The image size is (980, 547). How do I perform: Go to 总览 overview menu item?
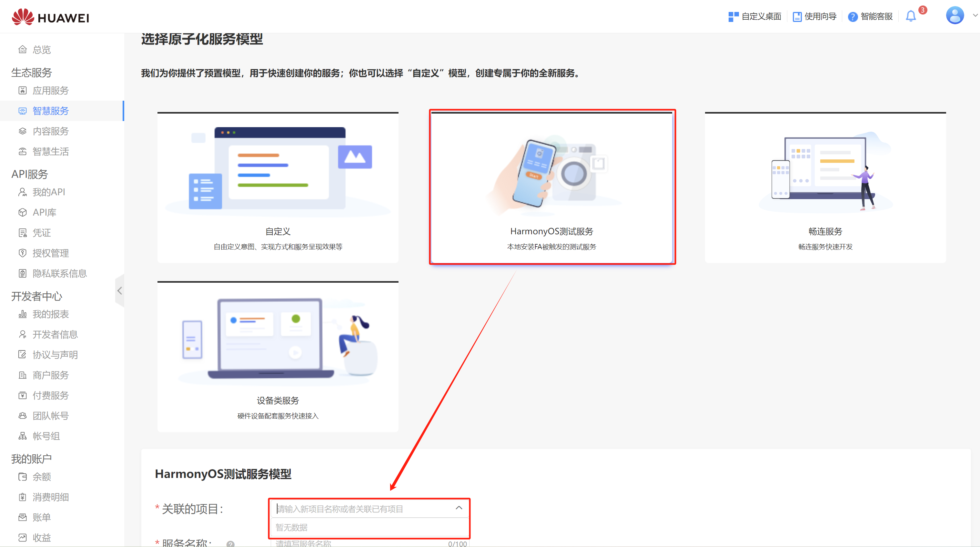42,49
